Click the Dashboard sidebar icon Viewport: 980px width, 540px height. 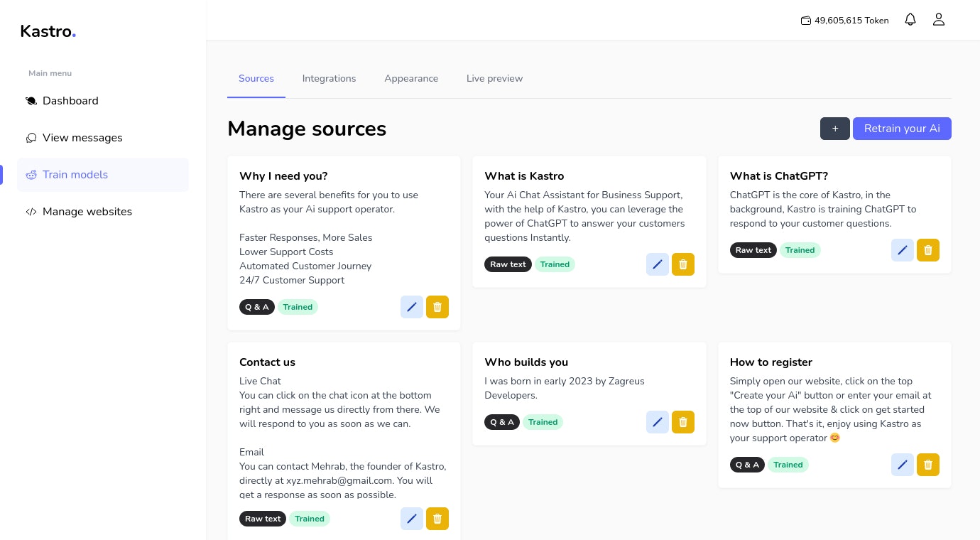pos(31,101)
